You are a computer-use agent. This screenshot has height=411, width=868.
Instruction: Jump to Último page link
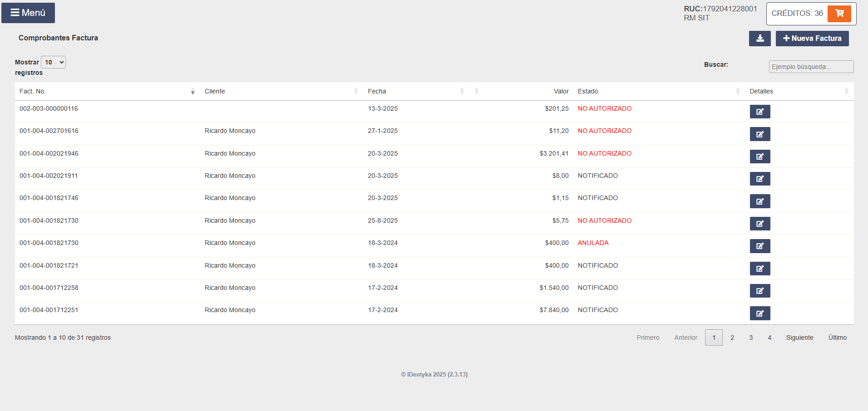837,338
